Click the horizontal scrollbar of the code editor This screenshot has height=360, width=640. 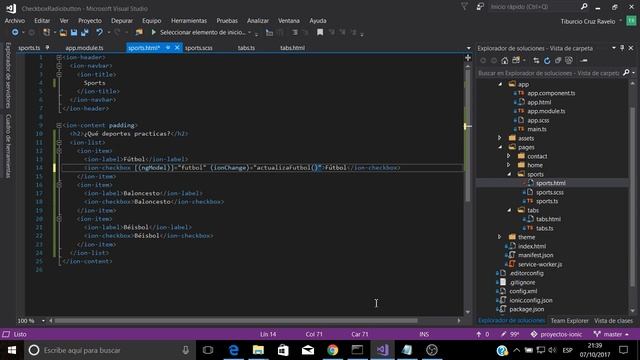[236, 321]
